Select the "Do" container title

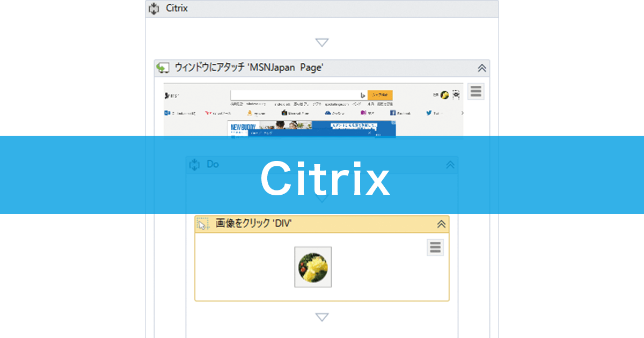(x=213, y=164)
